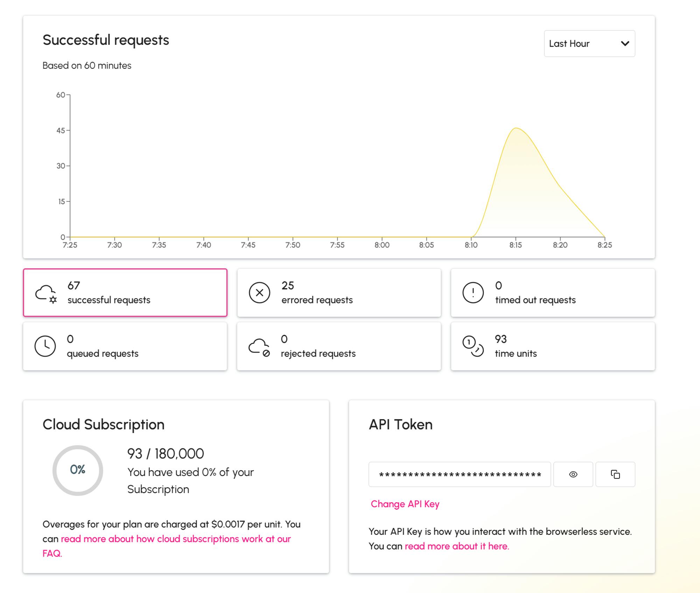The height and width of the screenshot is (593, 700).
Task: Click the exclamation circle timed out icon
Action: tap(473, 293)
